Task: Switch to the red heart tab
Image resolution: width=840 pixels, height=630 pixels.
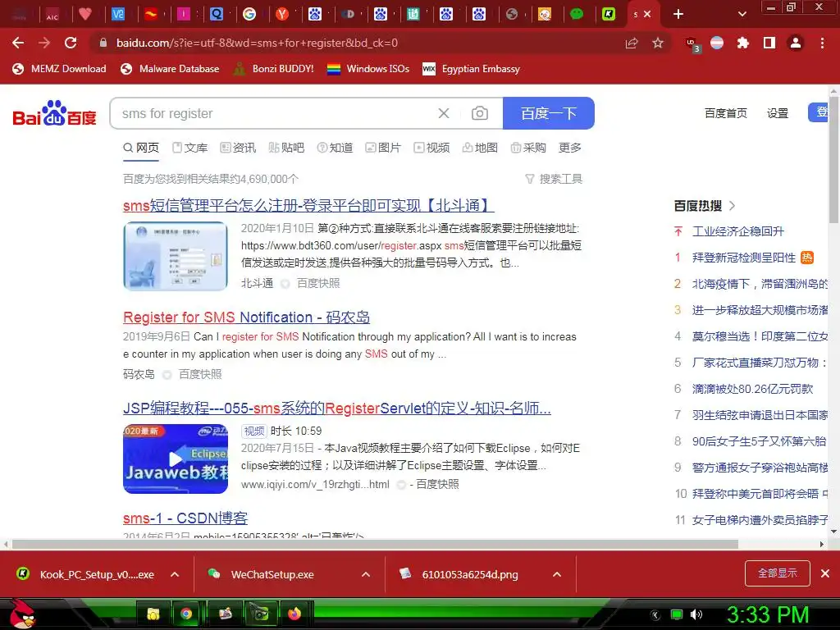Action: (85, 14)
